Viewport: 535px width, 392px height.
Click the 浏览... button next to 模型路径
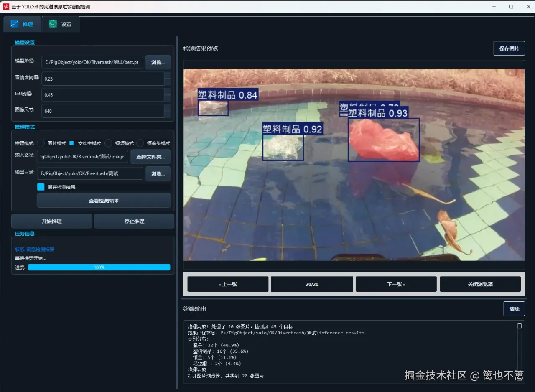coord(158,62)
